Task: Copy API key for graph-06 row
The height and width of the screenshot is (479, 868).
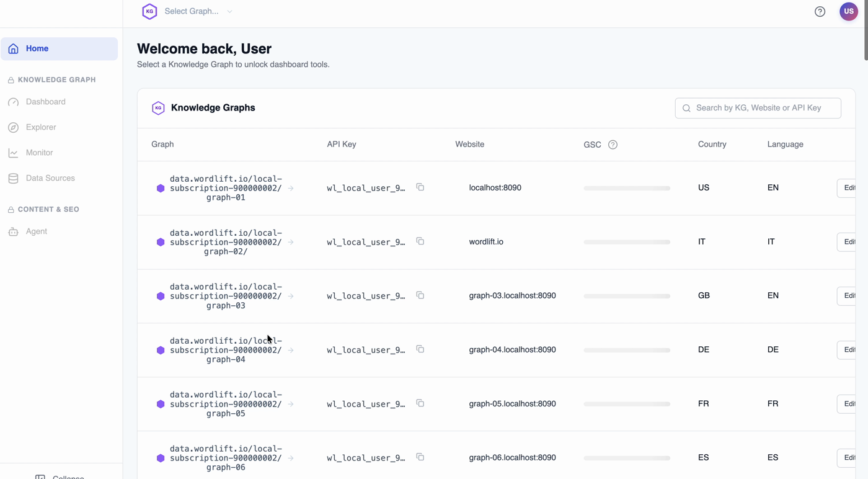Action: (420, 457)
